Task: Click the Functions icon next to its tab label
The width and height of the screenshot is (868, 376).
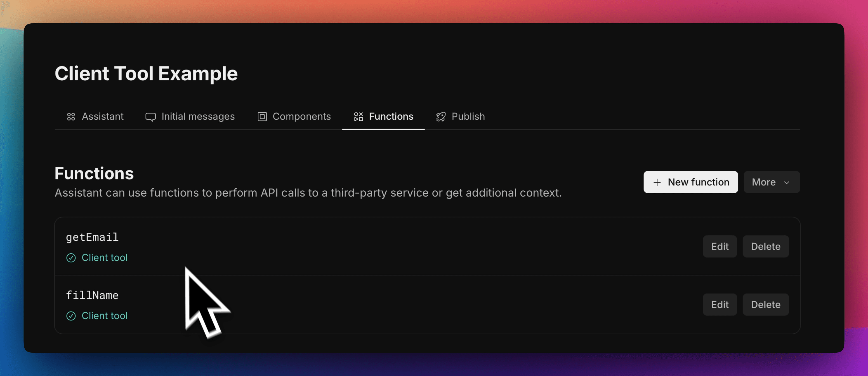Action: pyautogui.click(x=358, y=117)
